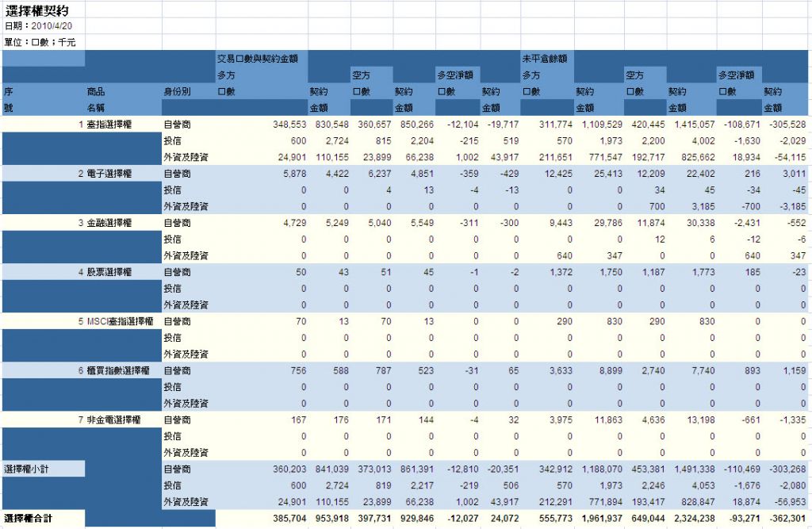Viewport: 812px width, 529px height.
Task: Click the sheet title 選擇權契約
Action: click(x=36, y=10)
